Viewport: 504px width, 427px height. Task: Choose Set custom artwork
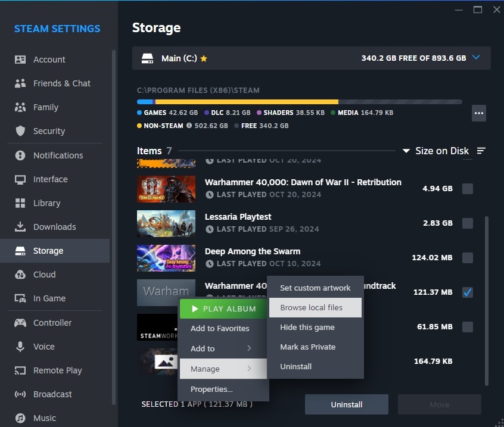tap(315, 288)
